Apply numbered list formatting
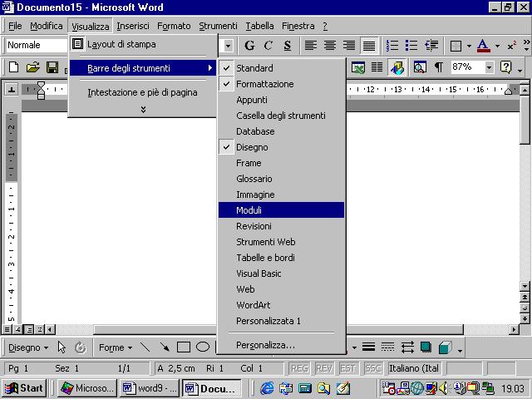 [392, 45]
